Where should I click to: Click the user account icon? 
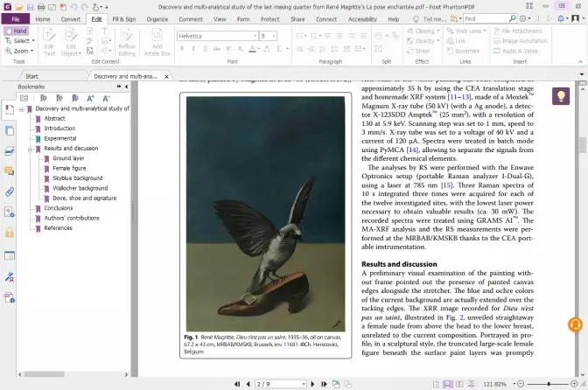[575, 18]
